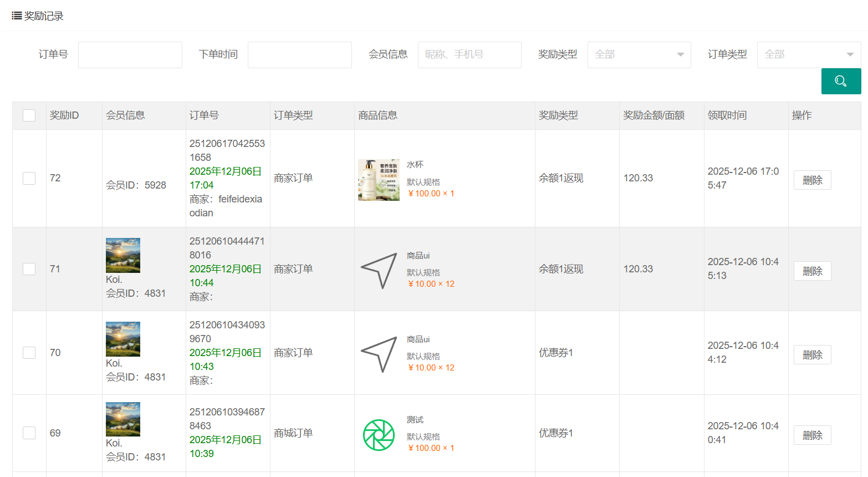Delete reward record 72 with 删除 button
This screenshot has height=477, width=868.
tap(812, 180)
